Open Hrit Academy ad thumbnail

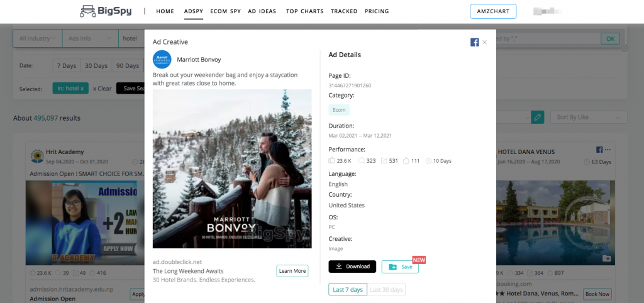click(85, 223)
